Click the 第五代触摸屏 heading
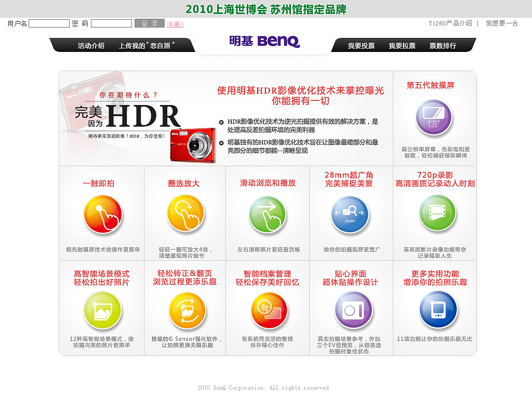Viewport: 532px width, 399px height. point(430,85)
